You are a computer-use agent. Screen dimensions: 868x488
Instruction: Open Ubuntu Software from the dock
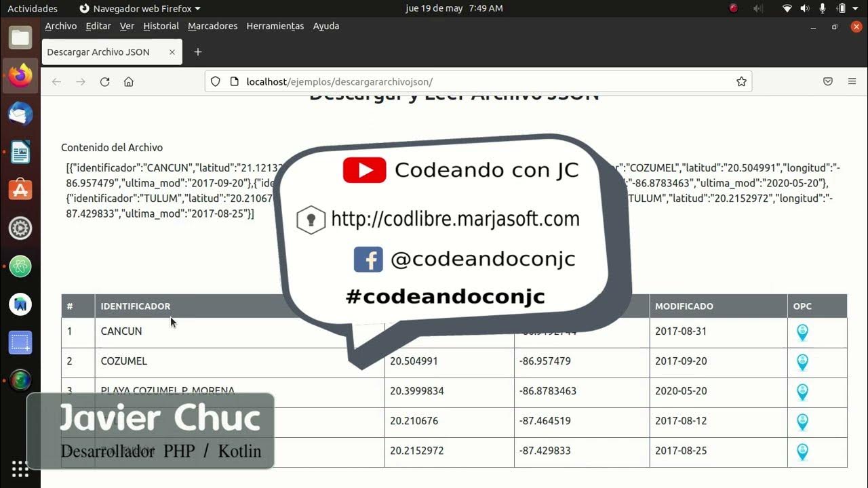[x=20, y=190]
